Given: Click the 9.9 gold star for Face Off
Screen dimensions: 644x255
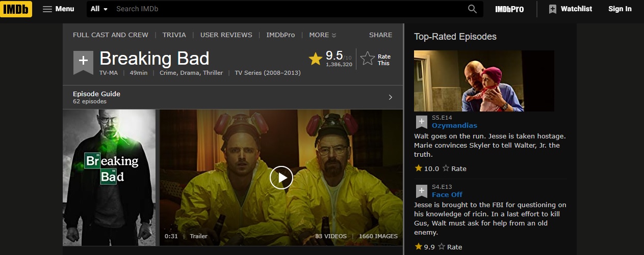Looking at the screenshot, I should [x=418, y=246].
